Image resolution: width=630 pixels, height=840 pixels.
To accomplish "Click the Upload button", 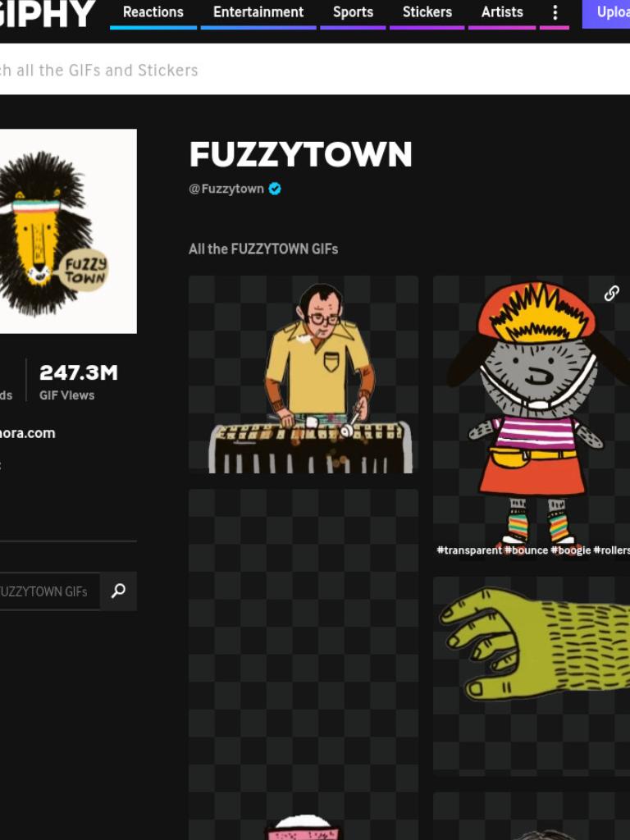I will [x=606, y=13].
